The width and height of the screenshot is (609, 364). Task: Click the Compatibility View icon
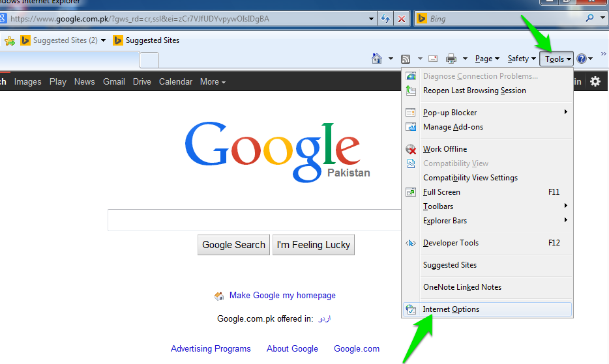[x=411, y=163]
